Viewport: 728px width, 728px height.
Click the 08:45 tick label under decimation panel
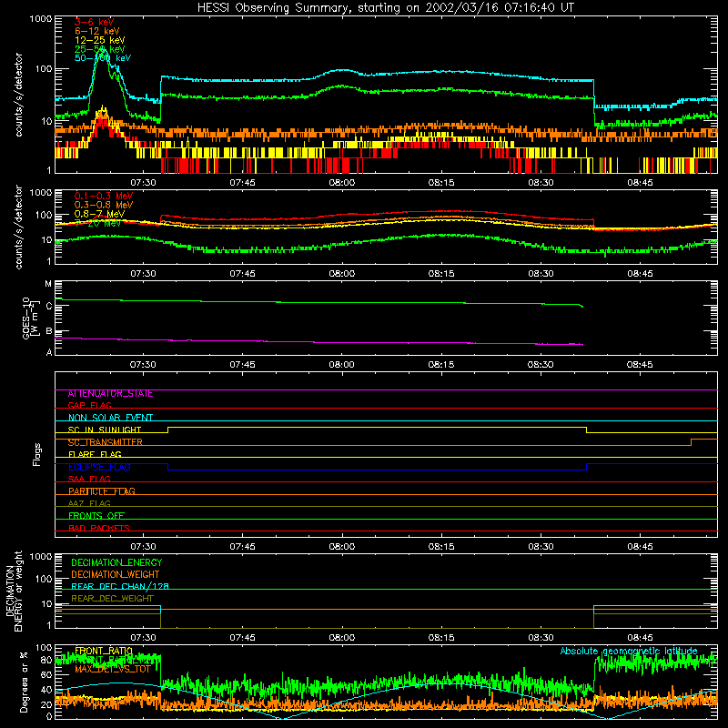pyautogui.click(x=640, y=638)
